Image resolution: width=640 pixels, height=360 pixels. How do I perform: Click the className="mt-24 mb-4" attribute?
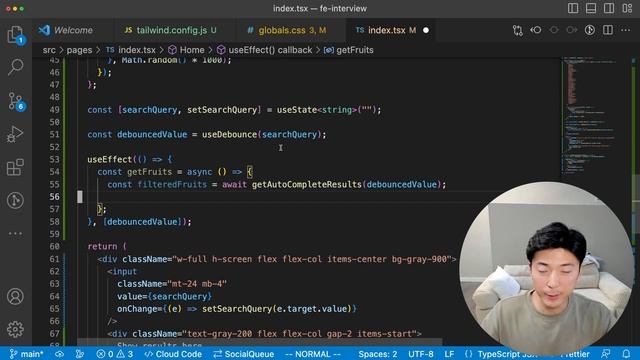pos(172,284)
